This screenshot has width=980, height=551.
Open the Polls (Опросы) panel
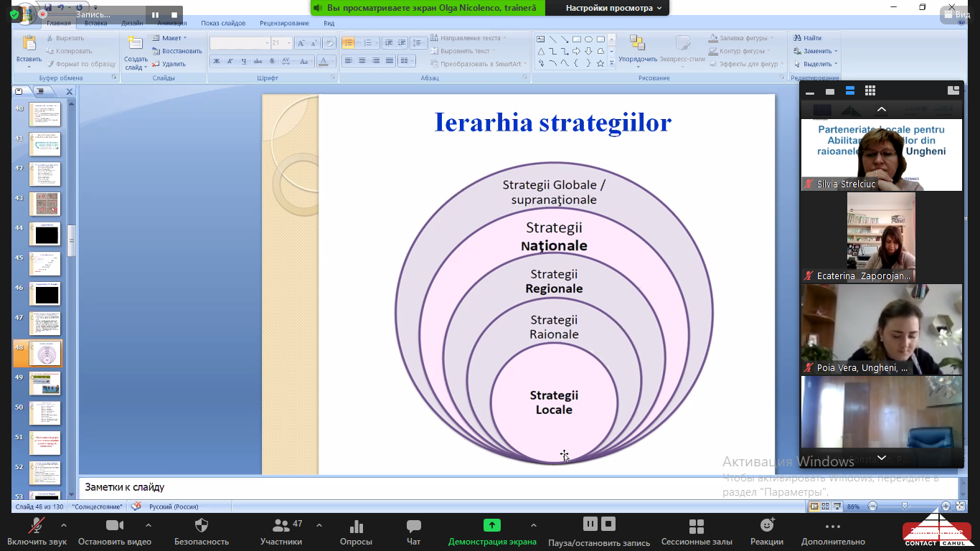point(356,532)
